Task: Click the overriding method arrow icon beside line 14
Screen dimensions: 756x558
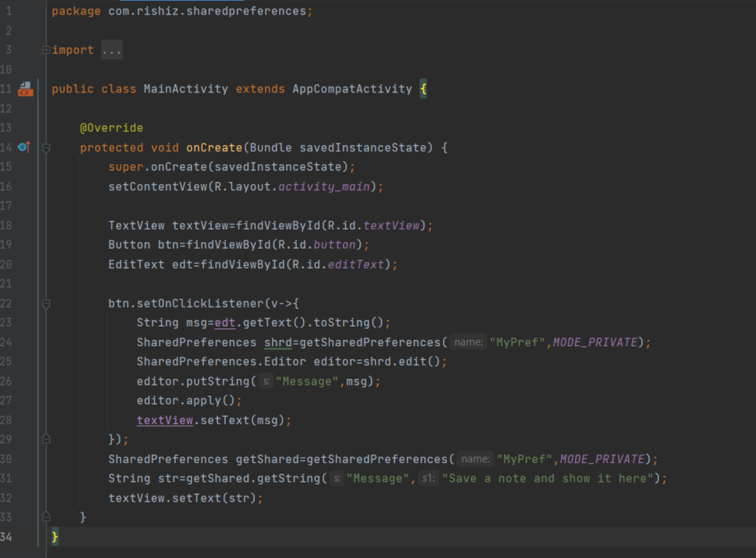Action: pyautogui.click(x=25, y=146)
